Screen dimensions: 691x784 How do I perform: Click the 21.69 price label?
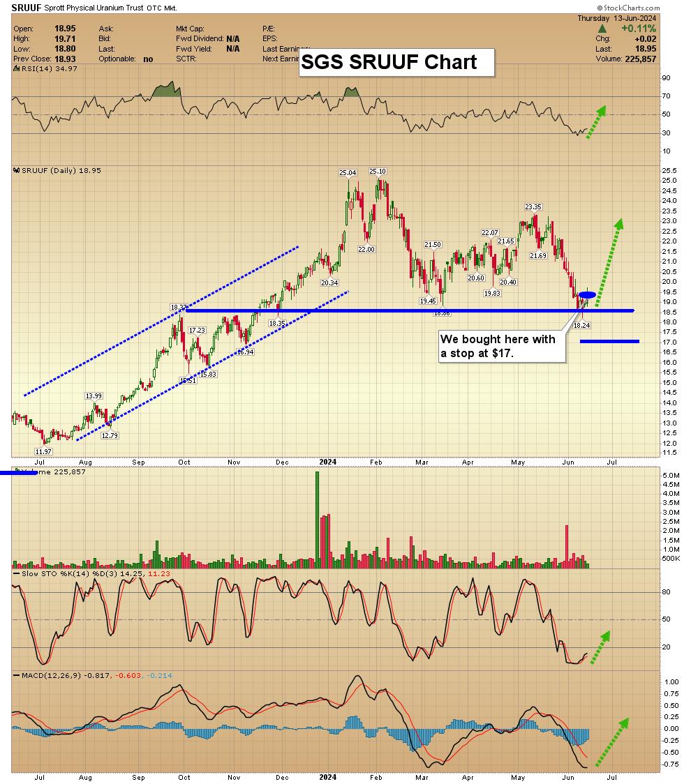(538, 255)
